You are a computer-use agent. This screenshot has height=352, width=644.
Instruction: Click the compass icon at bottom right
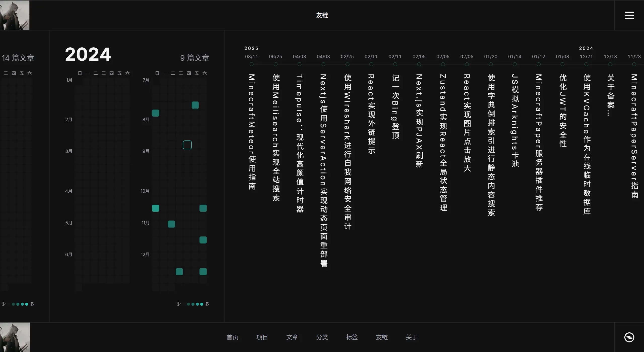[629, 337]
